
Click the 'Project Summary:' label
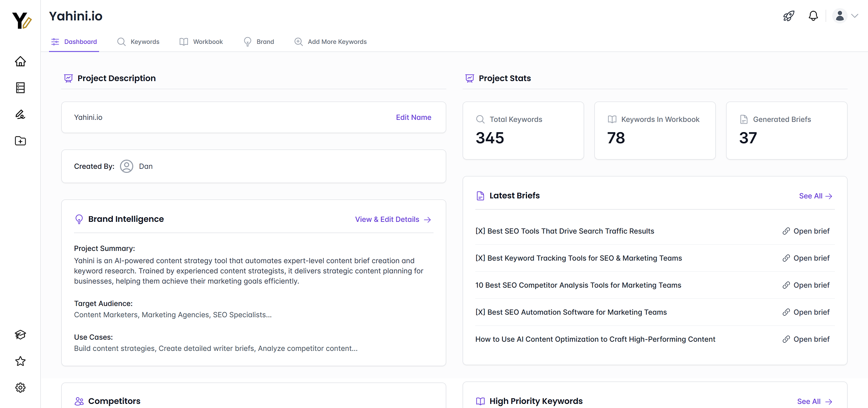coord(105,248)
